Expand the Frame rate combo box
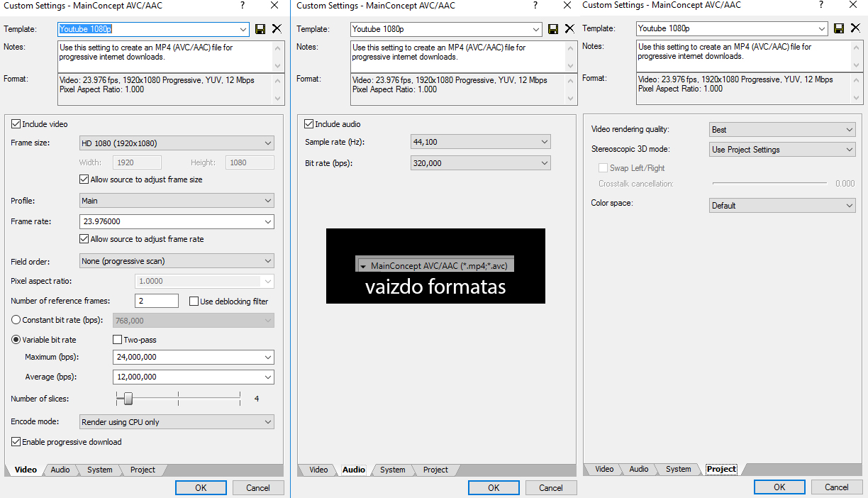Image resolution: width=868 pixels, height=498 pixels. [267, 221]
